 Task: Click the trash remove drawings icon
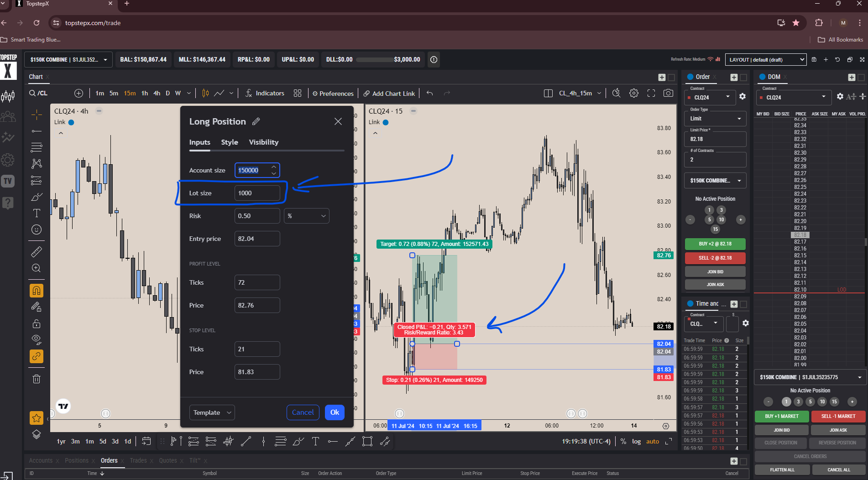tap(37, 379)
